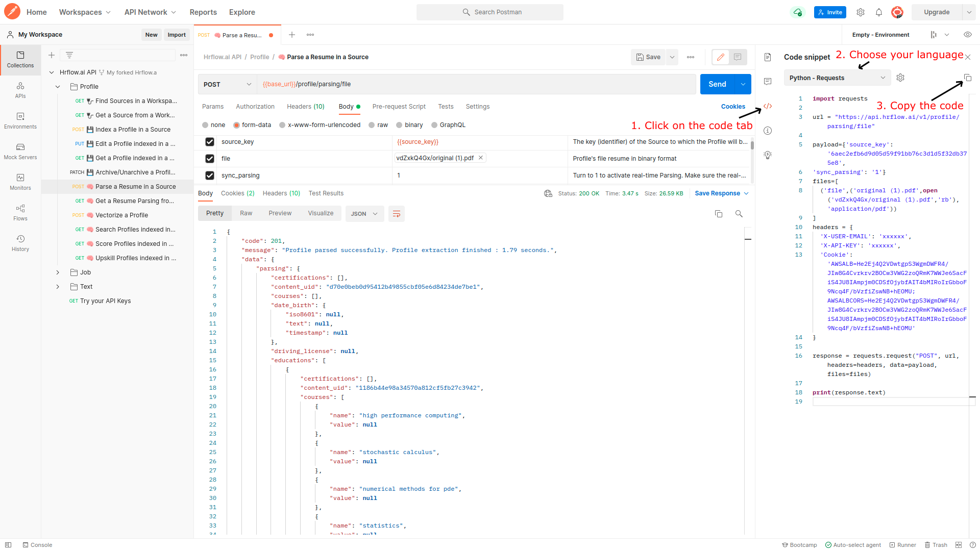
Task: Open environment quick look eye icon
Action: coord(967,35)
